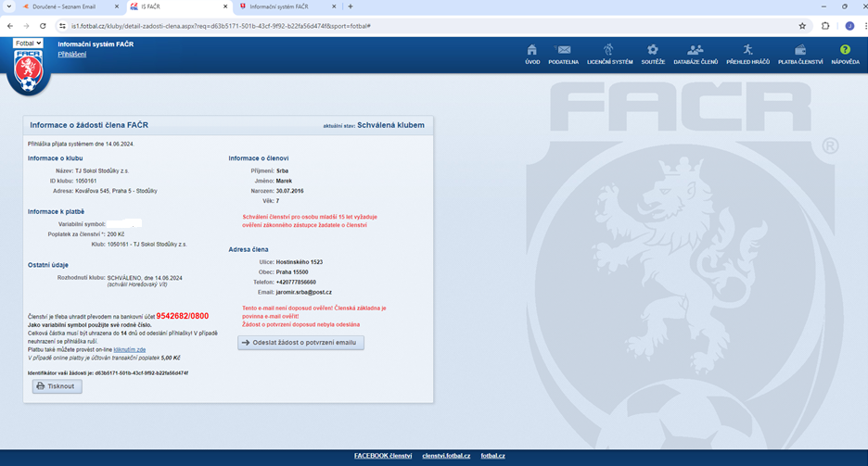Image resolution: width=868 pixels, height=466 pixels.
Task: Select surname value Srba
Action: (x=282, y=171)
